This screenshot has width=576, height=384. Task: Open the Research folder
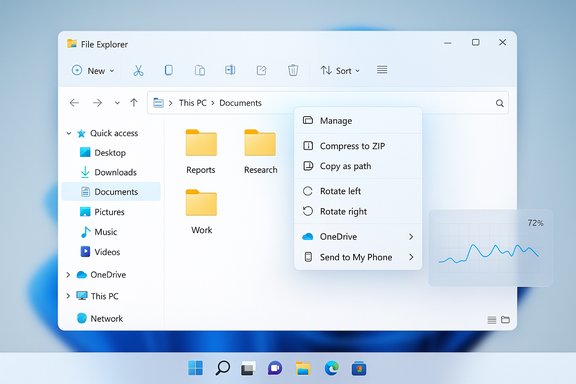click(260, 151)
